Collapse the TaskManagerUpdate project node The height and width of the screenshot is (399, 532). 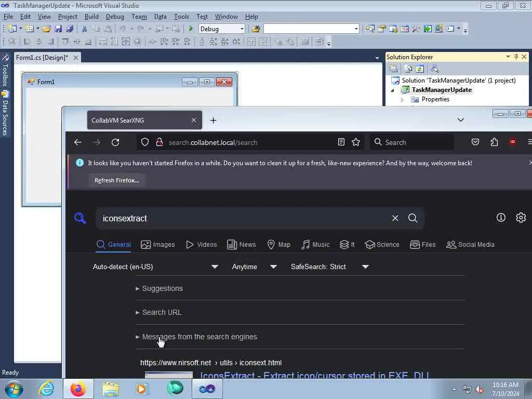pyautogui.click(x=392, y=90)
